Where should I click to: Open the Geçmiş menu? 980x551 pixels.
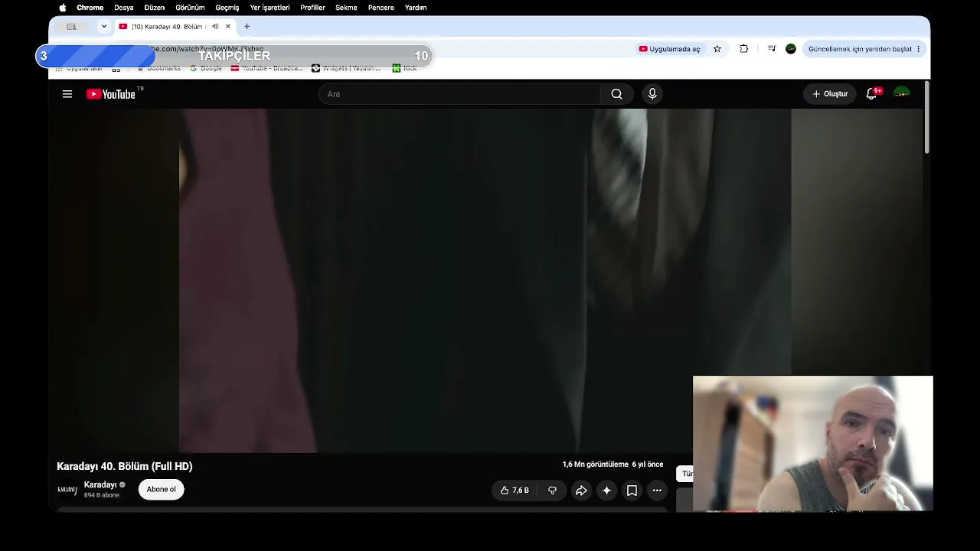click(227, 8)
